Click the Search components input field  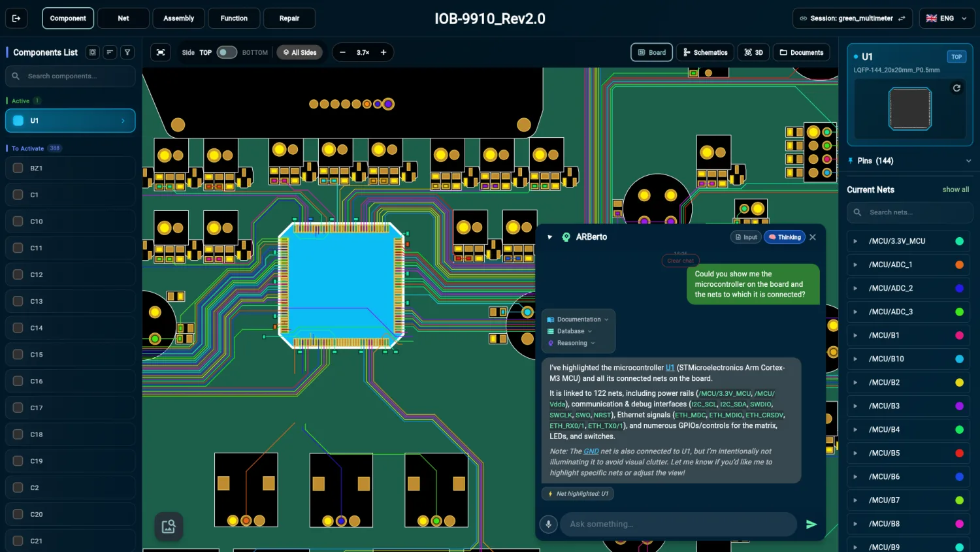71,76
